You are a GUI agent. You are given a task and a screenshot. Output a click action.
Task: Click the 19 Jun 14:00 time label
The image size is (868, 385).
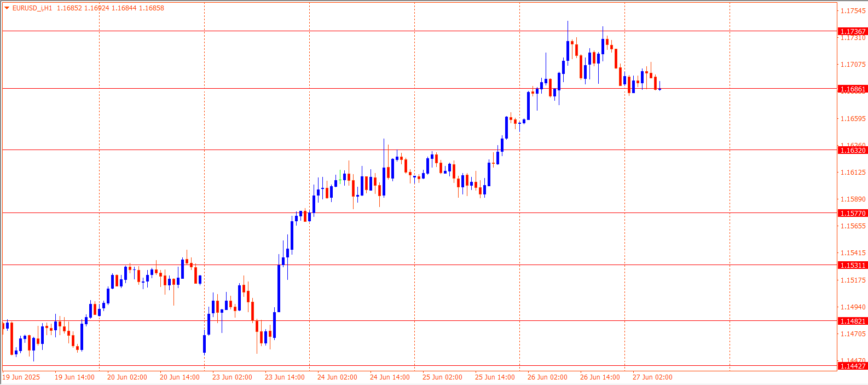(x=74, y=377)
